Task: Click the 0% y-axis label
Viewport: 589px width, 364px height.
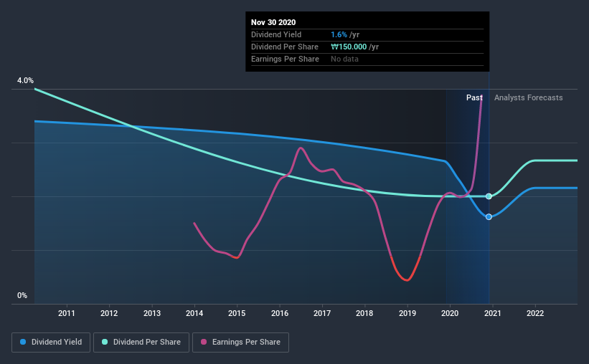Action: tap(22, 296)
